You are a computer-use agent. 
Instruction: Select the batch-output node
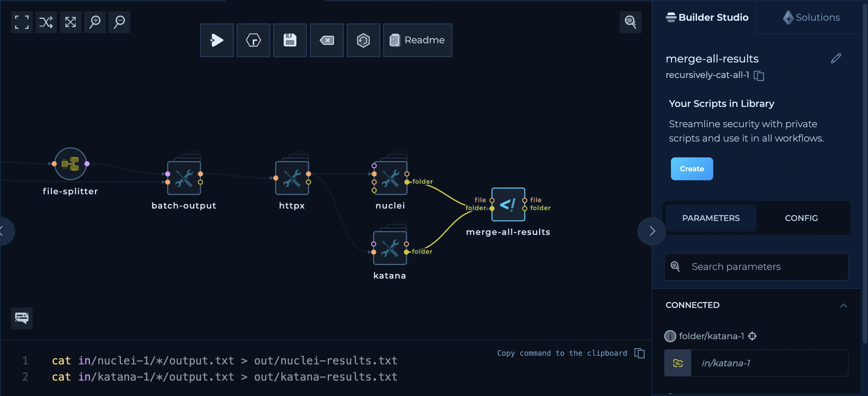click(x=184, y=178)
